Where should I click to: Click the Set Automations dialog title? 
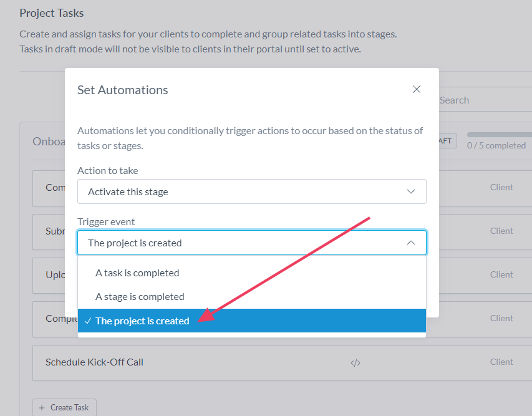[123, 90]
